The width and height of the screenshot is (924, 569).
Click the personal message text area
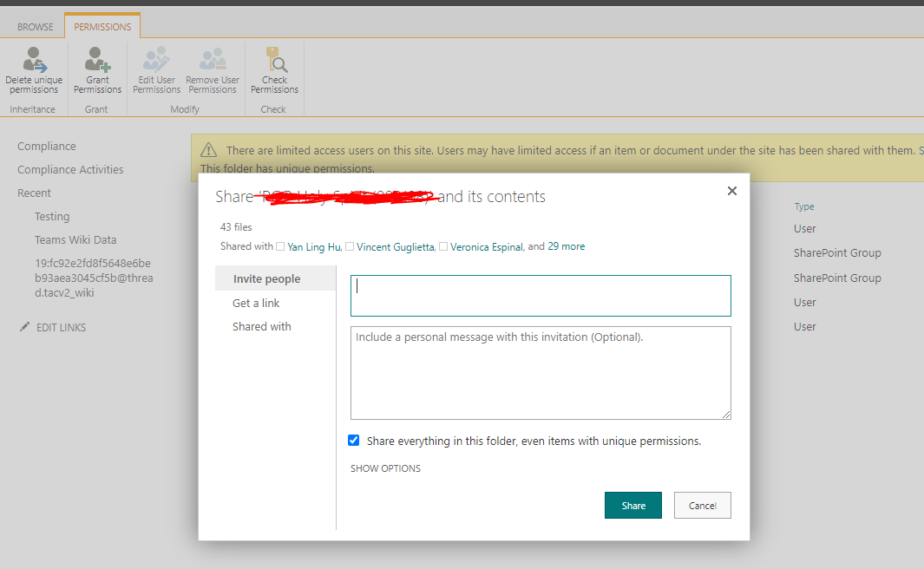(x=540, y=373)
